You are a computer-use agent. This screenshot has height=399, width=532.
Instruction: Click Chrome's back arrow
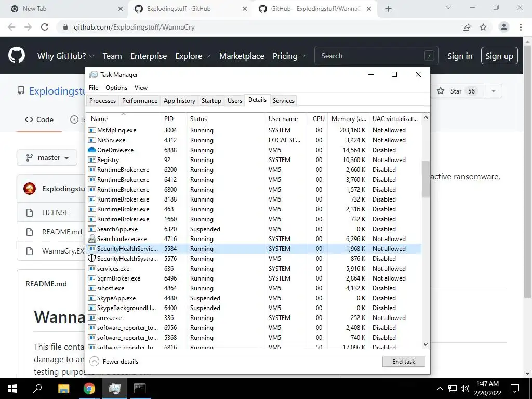point(11,27)
